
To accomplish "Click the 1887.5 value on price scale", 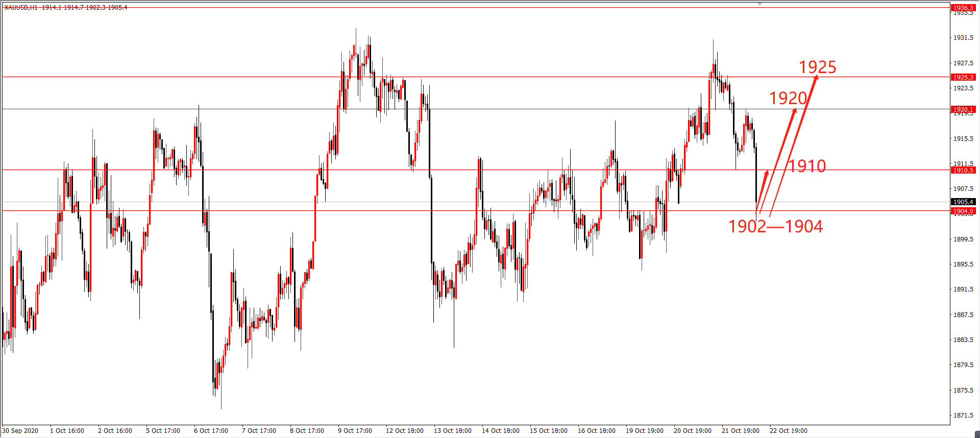I will pos(964,314).
